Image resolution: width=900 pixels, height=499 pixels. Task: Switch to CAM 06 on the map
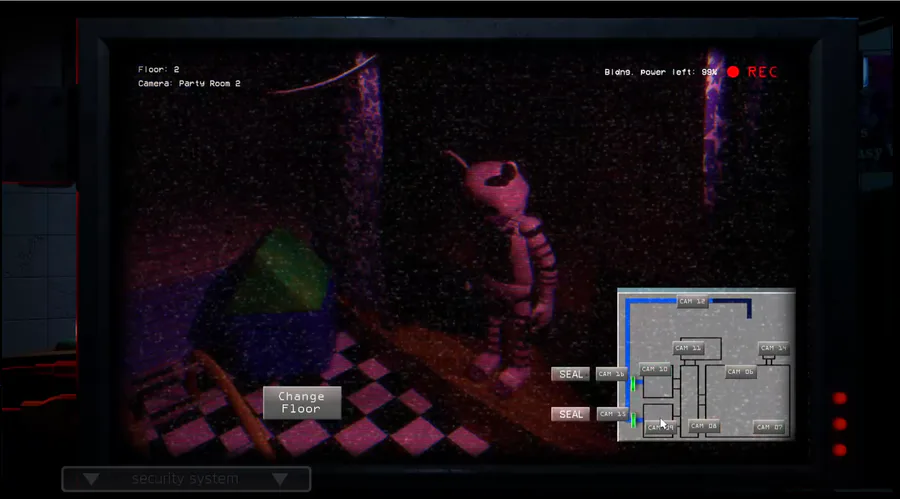740,372
